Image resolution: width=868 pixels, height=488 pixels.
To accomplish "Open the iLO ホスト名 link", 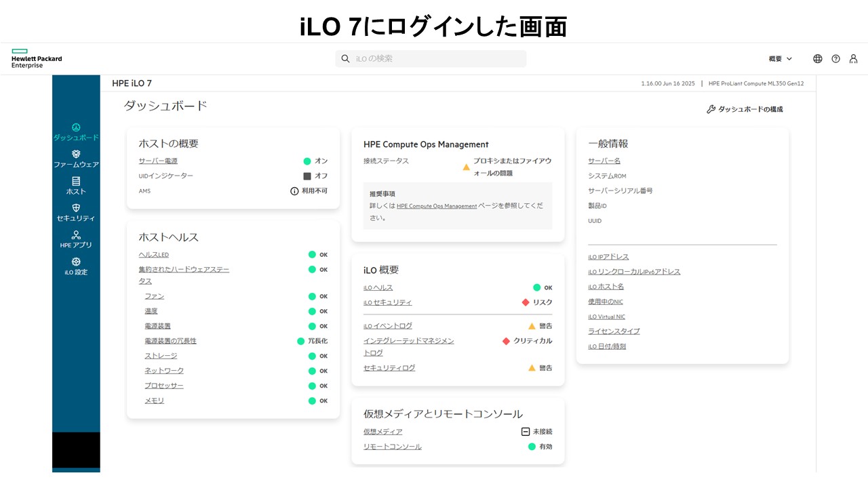I will pyautogui.click(x=606, y=287).
